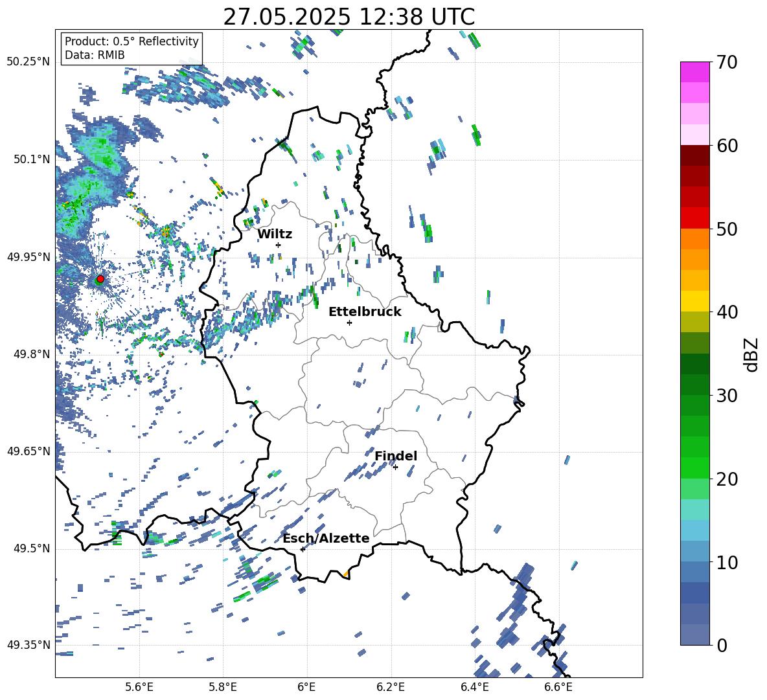Screen dimensions: 767x700
Task: Click the Wiltz station cross marker
Action: (x=279, y=245)
